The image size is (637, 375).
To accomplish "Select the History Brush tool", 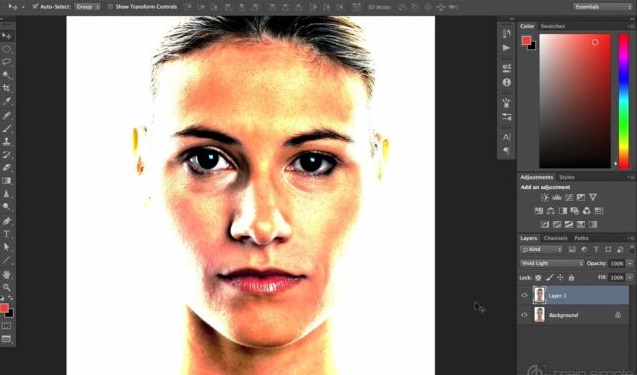I will tap(6, 155).
